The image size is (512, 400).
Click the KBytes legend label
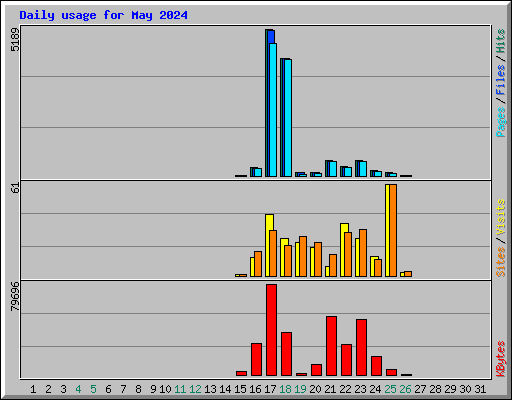[501, 359]
